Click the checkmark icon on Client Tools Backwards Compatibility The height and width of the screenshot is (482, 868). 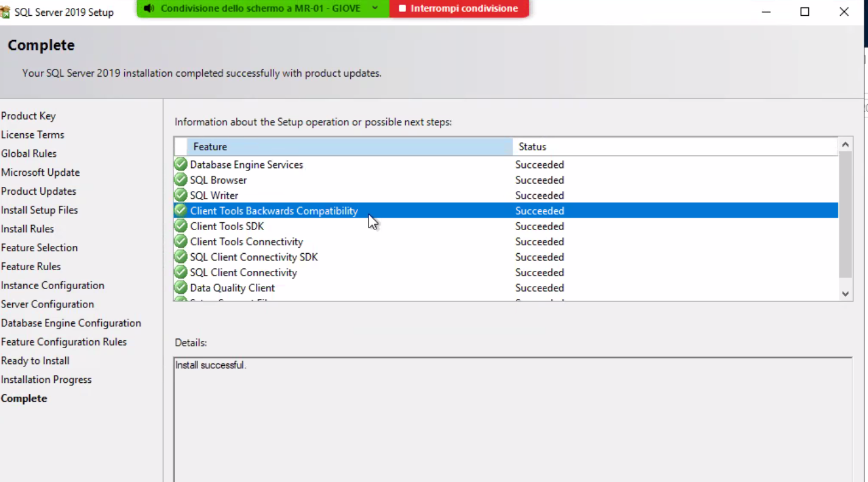coord(180,211)
